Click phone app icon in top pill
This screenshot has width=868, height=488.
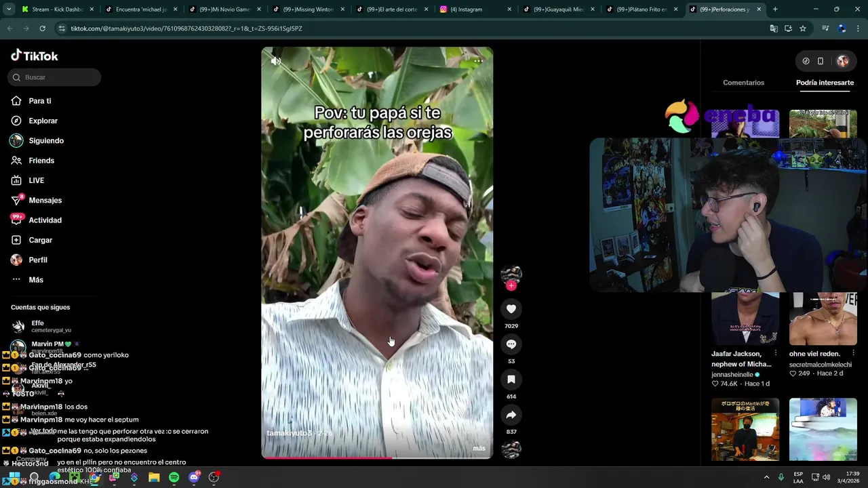click(821, 61)
